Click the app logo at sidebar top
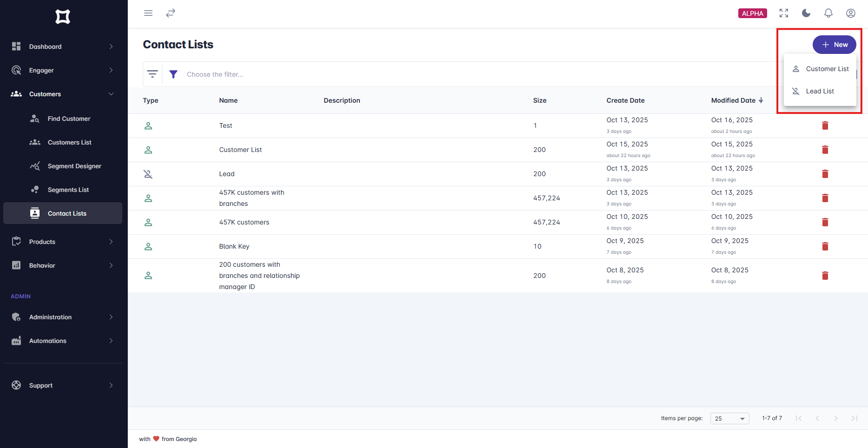This screenshot has height=448, width=868. [63, 17]
